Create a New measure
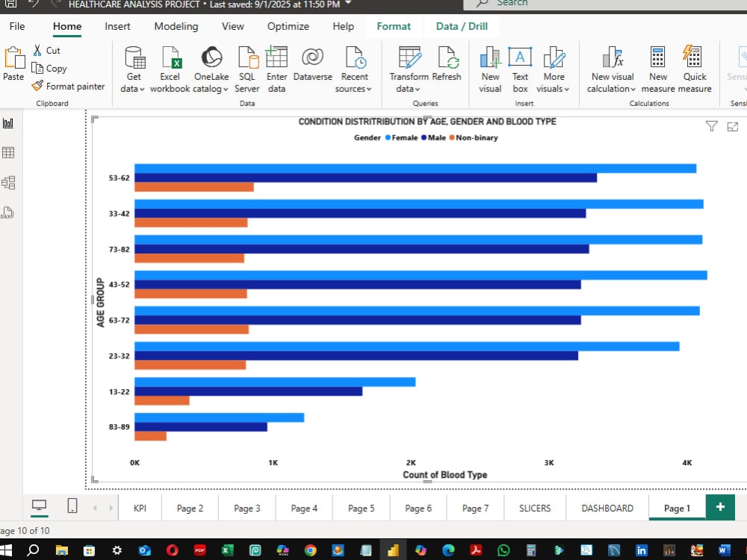This screenshot has width=747, height=560. 658,69
